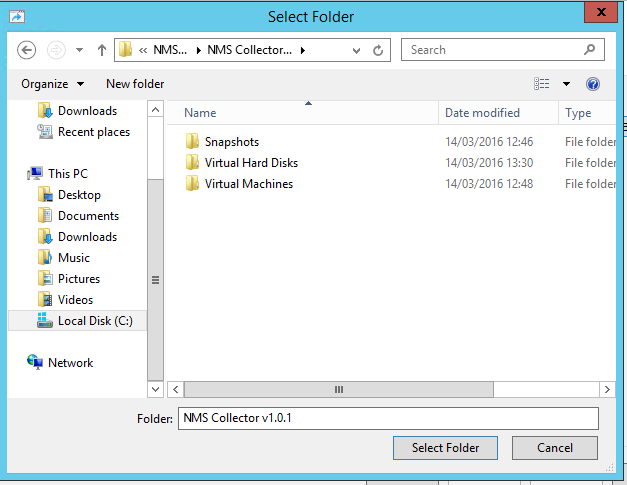Click the Local Disk drive icon

pos(45,320)
